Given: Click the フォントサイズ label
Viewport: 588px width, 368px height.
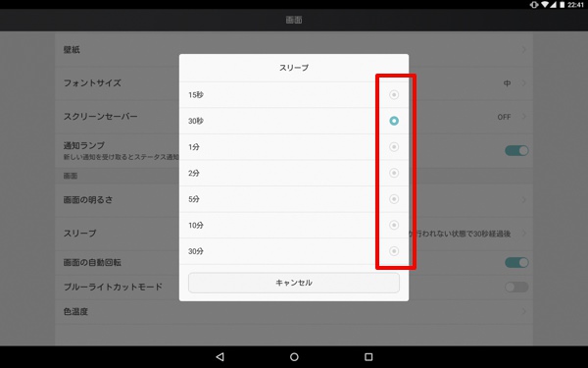Looking at the screenshot, I should pyautogui.click(x=92, y=83).
